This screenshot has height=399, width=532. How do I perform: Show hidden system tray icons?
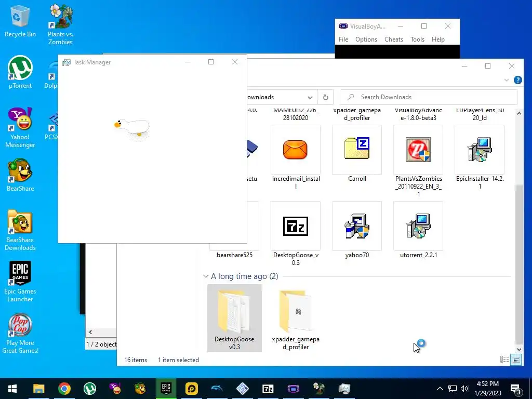[440, 389]
